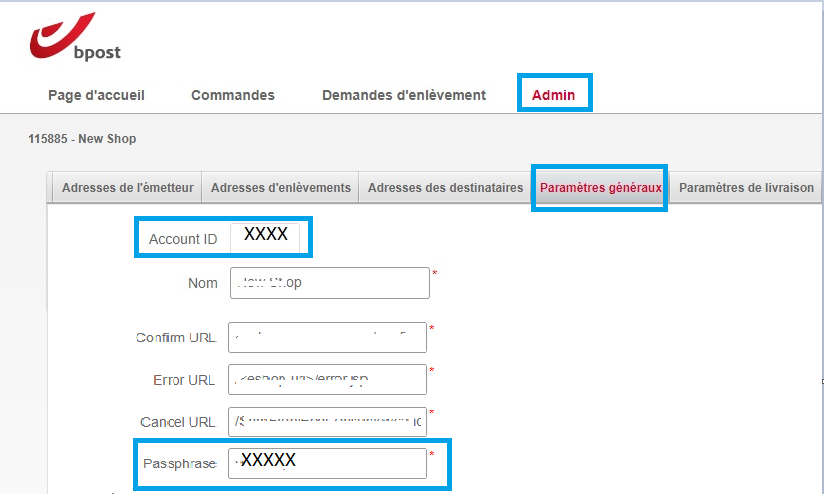Viewport: 824px width, 494px height.
Task: Click the Cancel URL label
Action: (x=178, y=422)
